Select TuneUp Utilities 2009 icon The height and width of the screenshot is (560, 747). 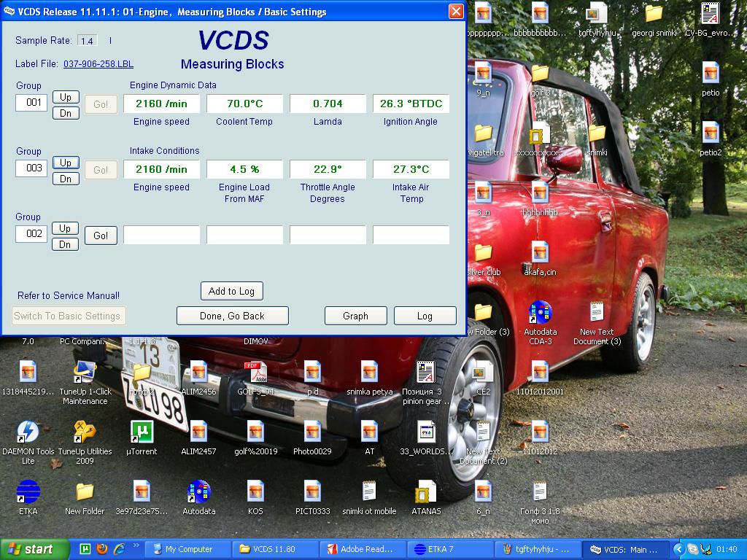(x=85, y=432)
